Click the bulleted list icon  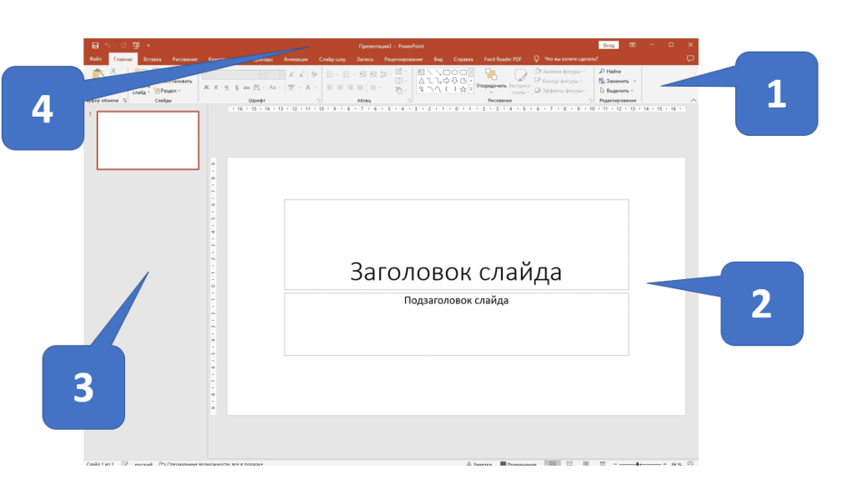(x=331, y=74)
